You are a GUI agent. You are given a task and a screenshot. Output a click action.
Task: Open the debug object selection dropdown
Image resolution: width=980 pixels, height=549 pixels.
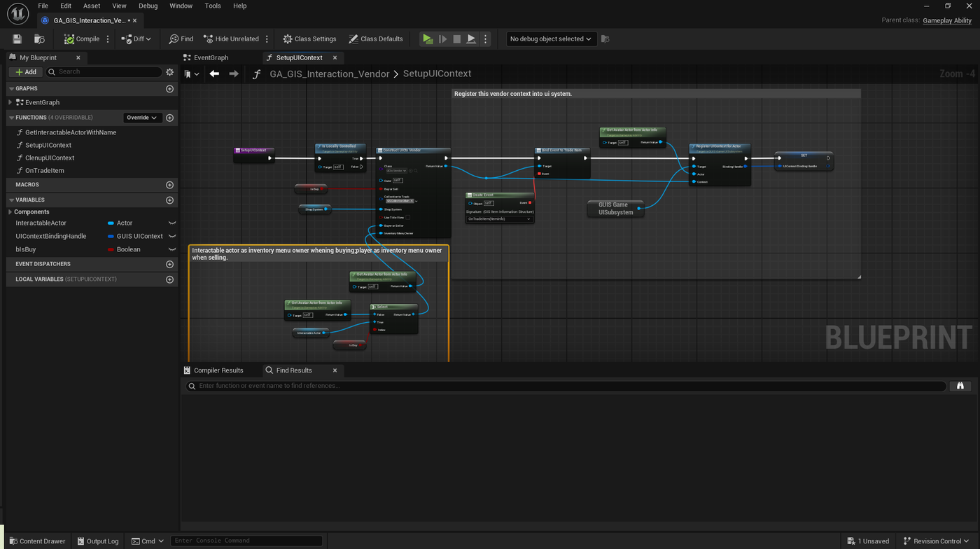pyautogui.click(x=550, y=39)
